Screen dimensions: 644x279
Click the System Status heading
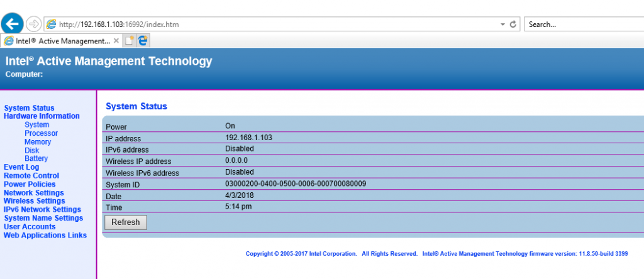tap(136, 107)
